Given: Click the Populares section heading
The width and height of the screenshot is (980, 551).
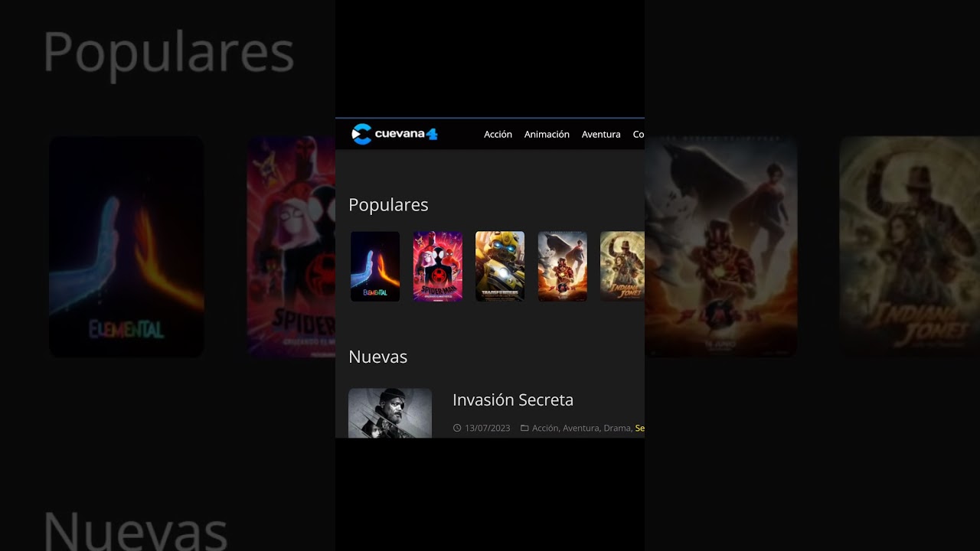Looking at the screenshot, I should [x=388, y=204].
